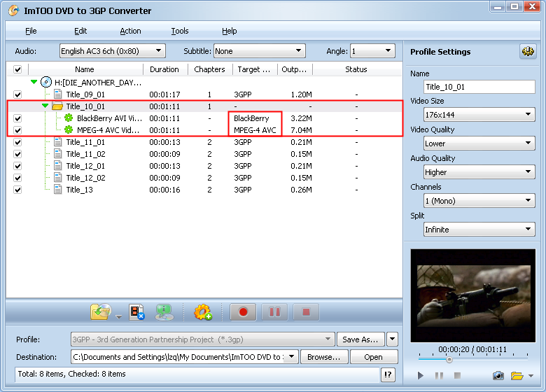Open the Audio Quality dropdown
The image size is (546, 392).
click(x=479, y=172)
